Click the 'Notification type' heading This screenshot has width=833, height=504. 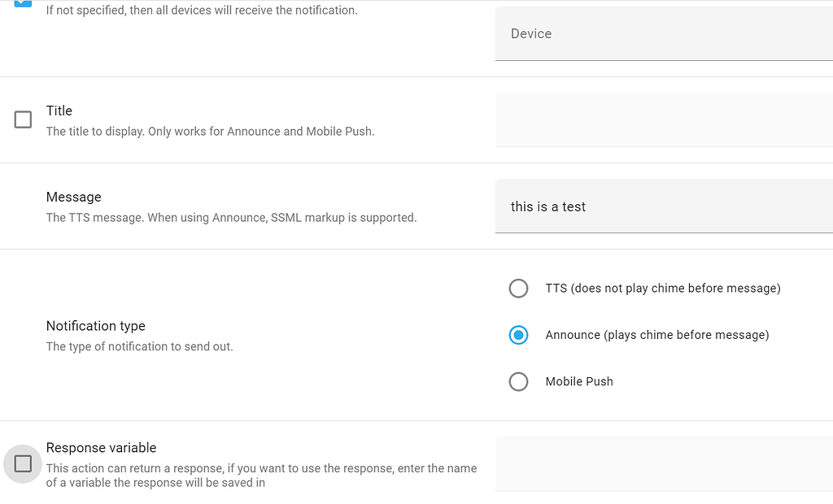pos(96,326)
